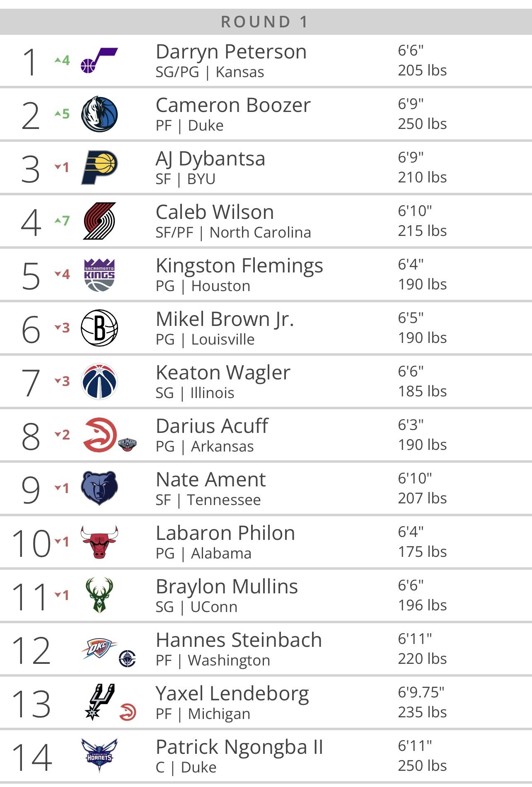
Task: Click the Dallas Mavericks logo at pick 2
Action: 99,114
